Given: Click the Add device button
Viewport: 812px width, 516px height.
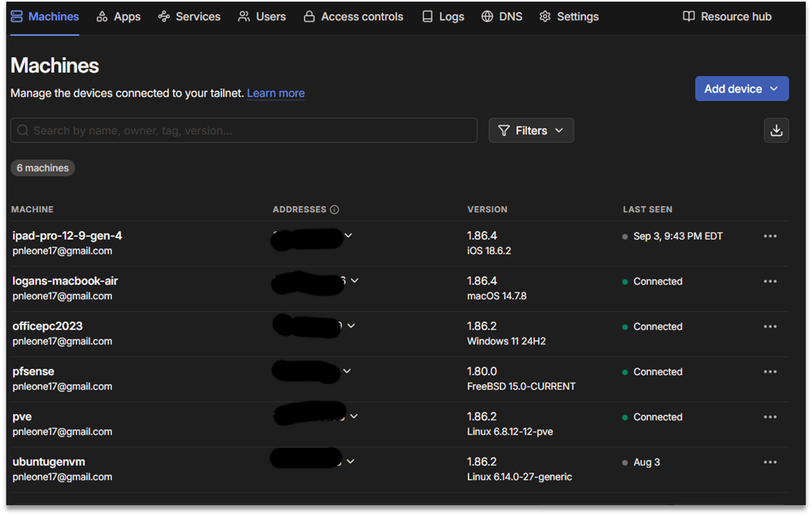Looking at the screenshot, I should click(x=741, y=89).
